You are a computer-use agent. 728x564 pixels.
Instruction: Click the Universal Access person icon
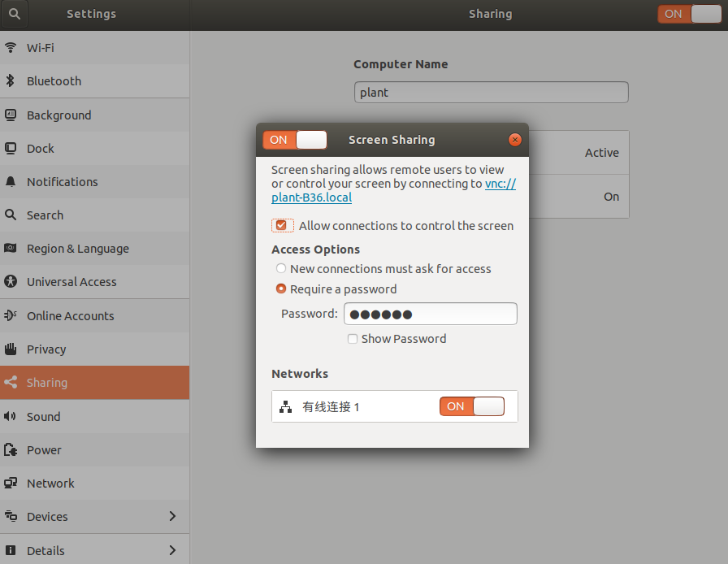point(11,281)
